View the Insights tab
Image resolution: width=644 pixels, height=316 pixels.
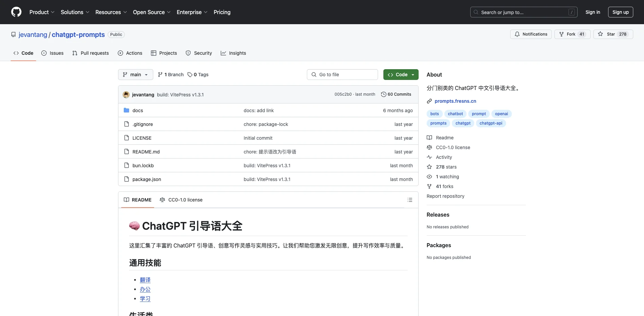(233, 53)
